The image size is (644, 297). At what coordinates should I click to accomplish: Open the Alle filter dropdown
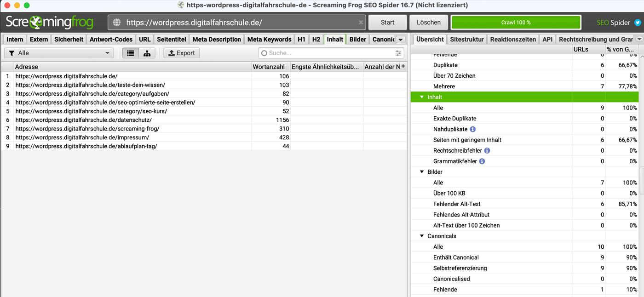pos(59,53)
